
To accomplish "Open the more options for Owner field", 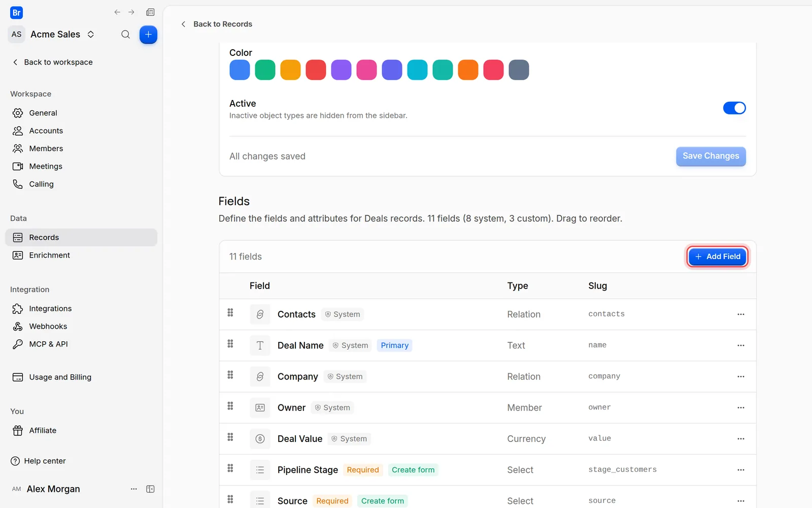I will click(x=741, y=408).
